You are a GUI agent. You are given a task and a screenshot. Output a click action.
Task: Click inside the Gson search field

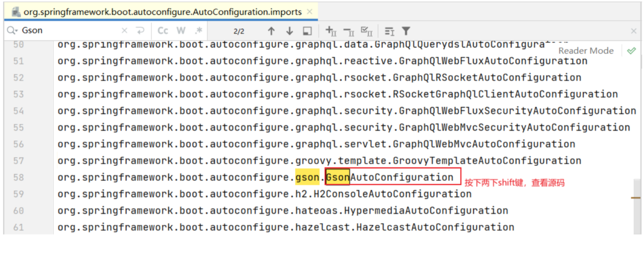pyautogui.click(x=70, y=31)
